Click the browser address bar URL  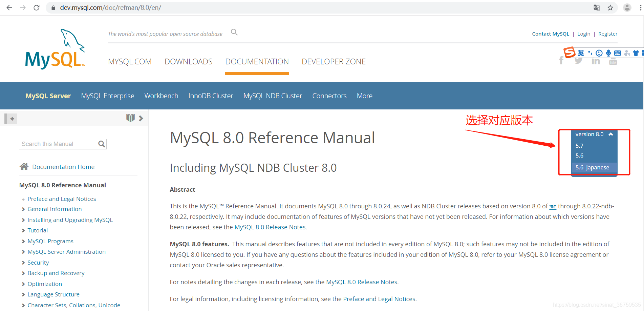[x=110, y=7]
